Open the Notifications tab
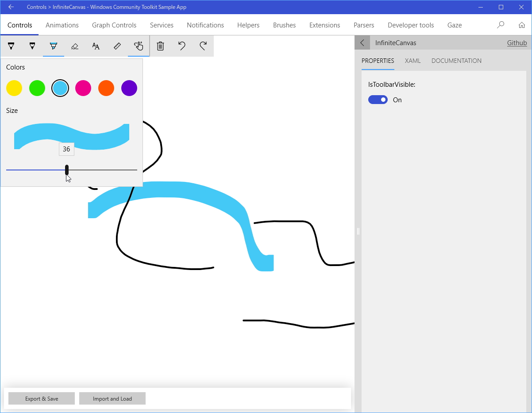 pyautogui.click(x=205, y=25)
